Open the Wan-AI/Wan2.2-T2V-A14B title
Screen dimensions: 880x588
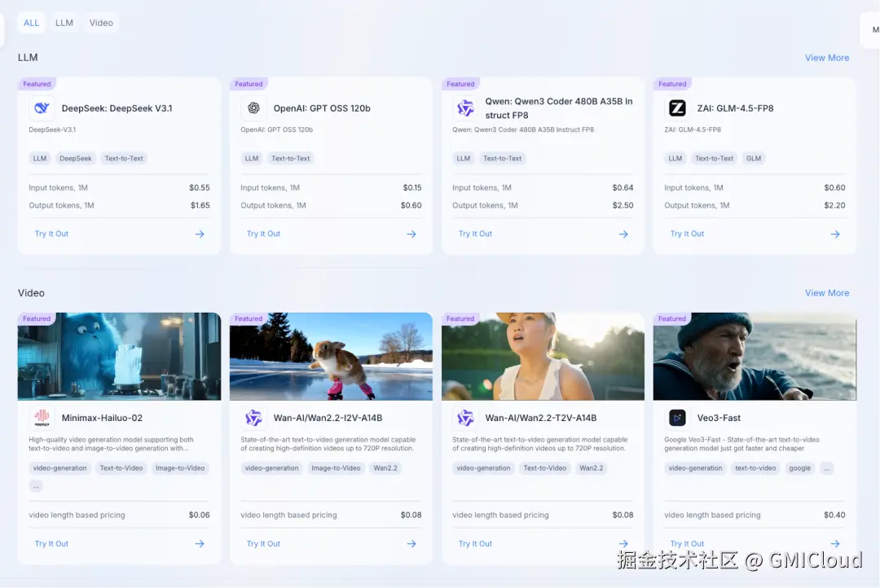tap(541, 418)
